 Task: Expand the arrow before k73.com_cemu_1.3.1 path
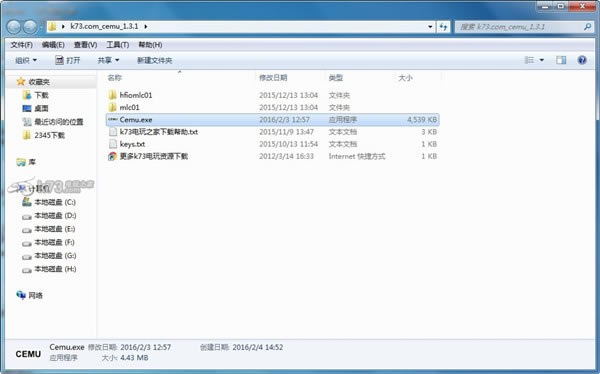[x=63, y=26]
